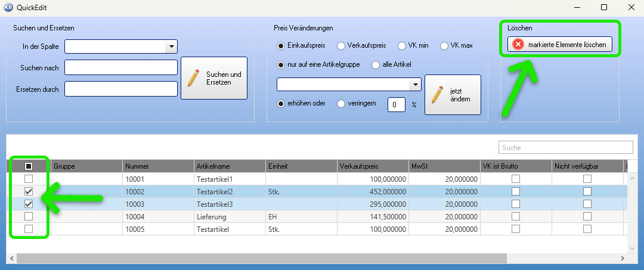Focus the Ersetzen durch input field

[x=120, y=89]
